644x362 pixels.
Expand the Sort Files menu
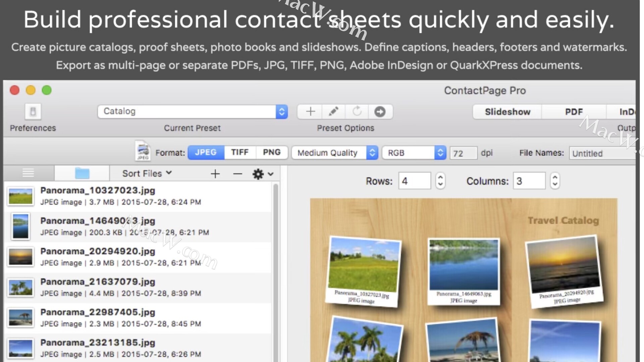(x=147, y=173)
